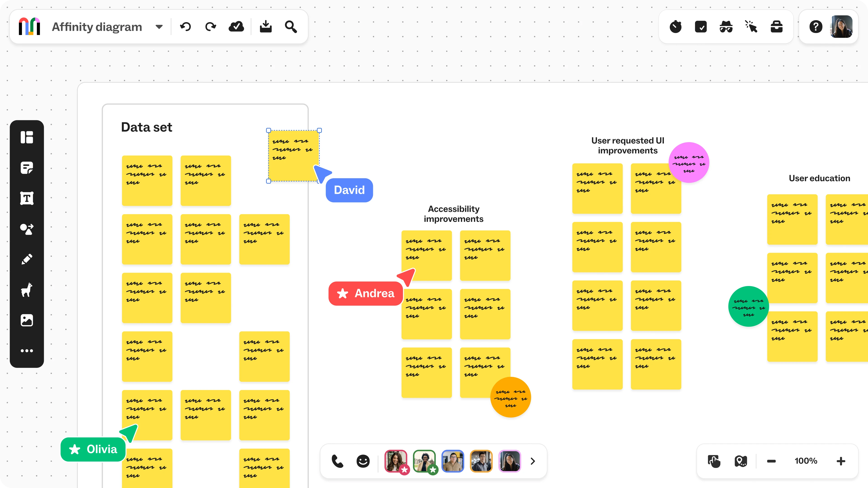Expand more participants chevron

[x=533, y=461]
